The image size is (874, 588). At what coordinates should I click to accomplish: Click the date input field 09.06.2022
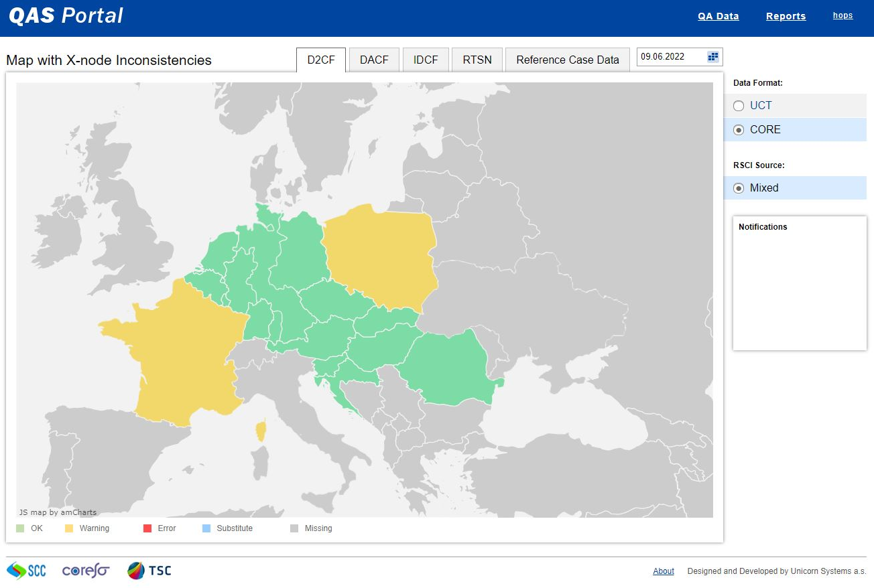click(670, 57)
